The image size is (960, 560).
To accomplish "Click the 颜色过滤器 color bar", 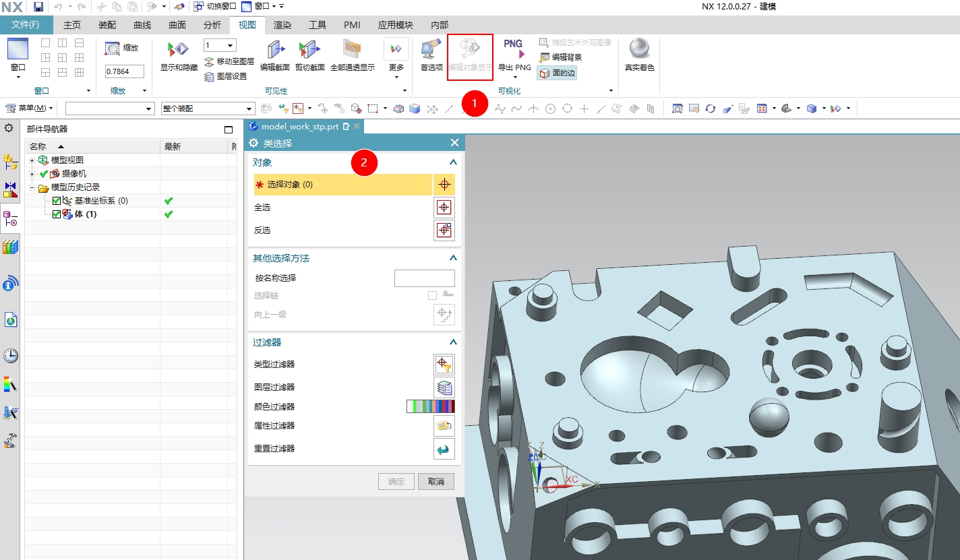I will 431,406.
